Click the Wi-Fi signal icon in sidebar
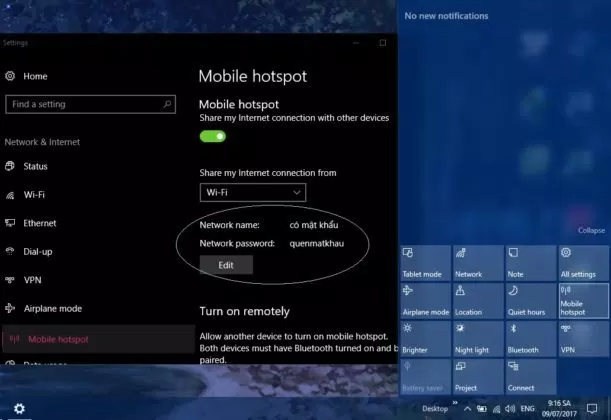 (10, 195)
